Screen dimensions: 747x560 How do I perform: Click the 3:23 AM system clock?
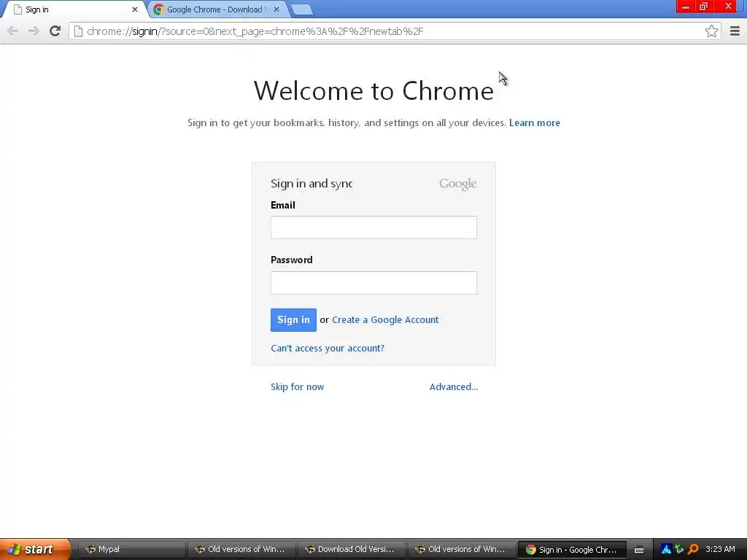coord(720,549)
